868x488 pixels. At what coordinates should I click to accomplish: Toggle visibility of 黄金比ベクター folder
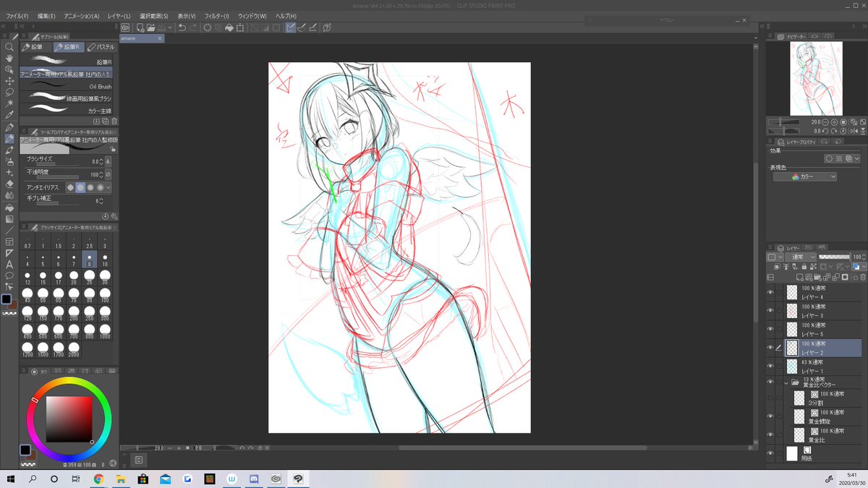coord(770,382)
